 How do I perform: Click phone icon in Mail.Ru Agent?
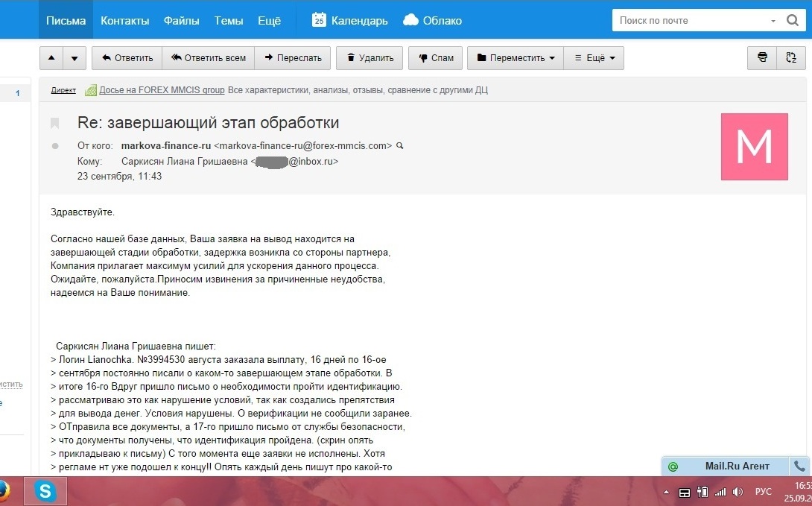point(799,467)
